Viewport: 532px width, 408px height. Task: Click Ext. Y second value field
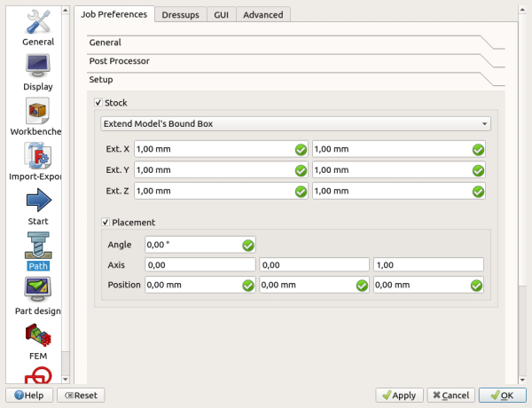click(x=399, y=170)
